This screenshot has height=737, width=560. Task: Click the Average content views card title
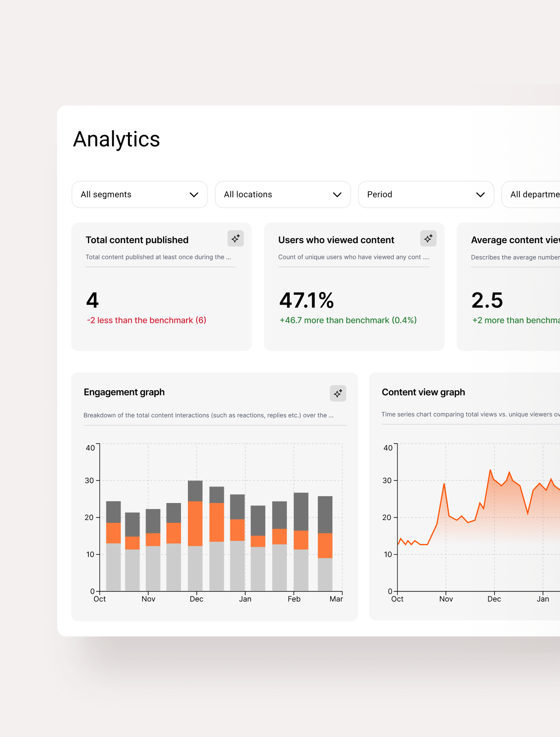515,240
